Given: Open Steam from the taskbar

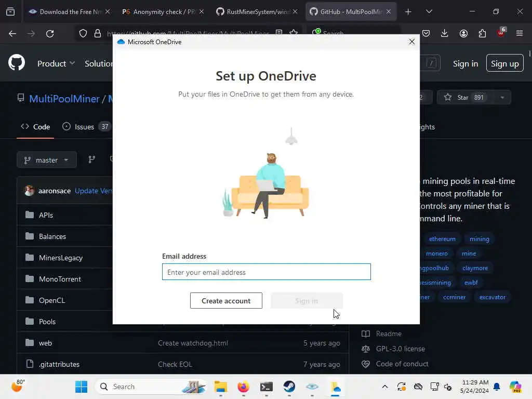Looking at the screenshot, I should click(x=289, y=387).
